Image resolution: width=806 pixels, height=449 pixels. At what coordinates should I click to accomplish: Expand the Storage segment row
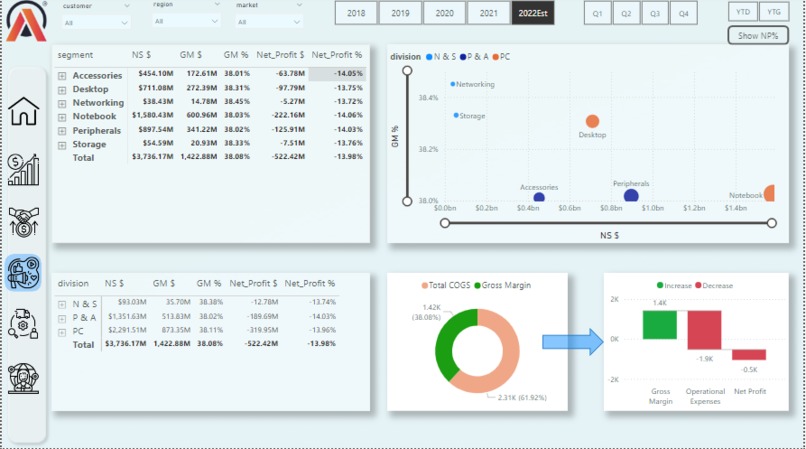pos(62,145)
